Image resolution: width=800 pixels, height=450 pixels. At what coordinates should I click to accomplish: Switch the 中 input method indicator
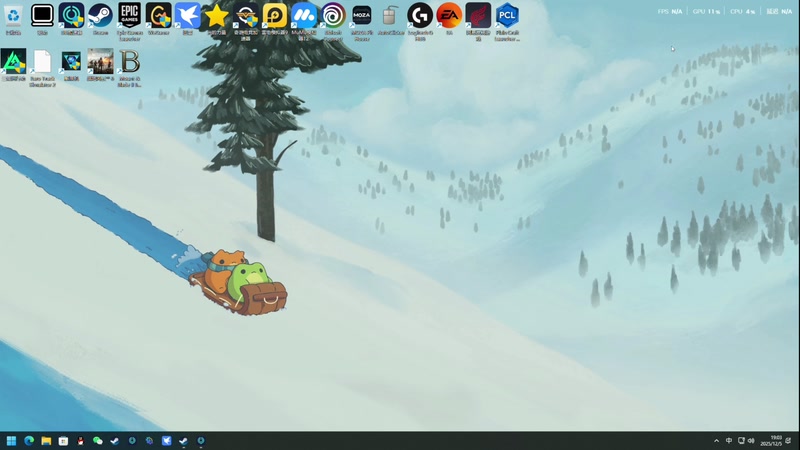point(729,441)
